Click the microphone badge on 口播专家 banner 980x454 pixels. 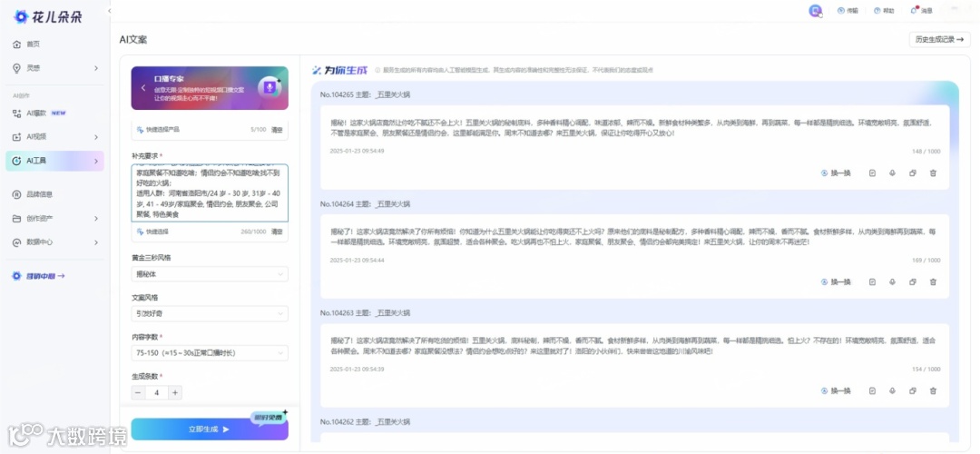(269, 87)
